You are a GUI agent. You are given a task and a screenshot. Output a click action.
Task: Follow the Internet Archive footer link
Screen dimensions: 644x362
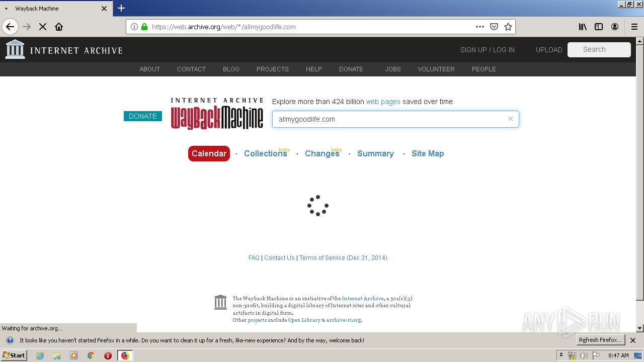click(x=363, y=299)
